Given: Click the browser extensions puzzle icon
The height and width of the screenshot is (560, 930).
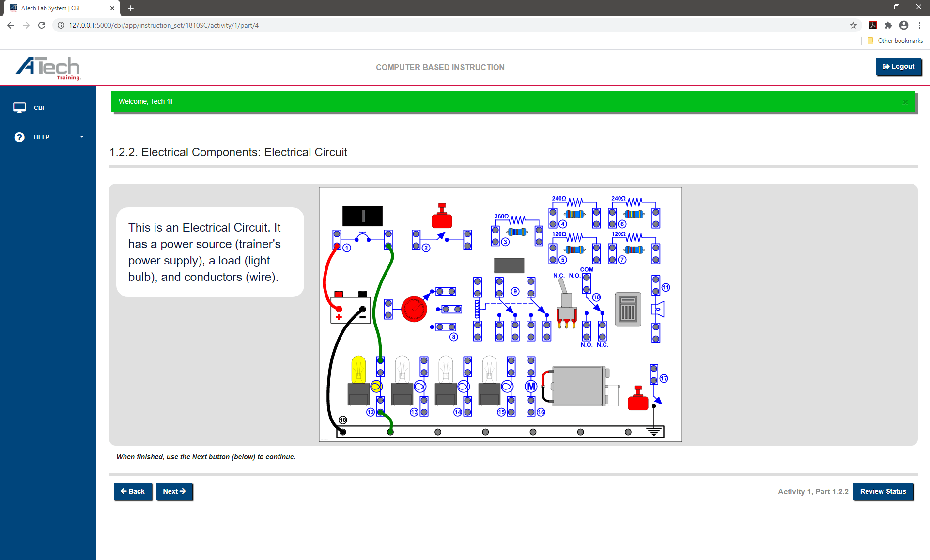Looking at the screenshot, I should 889,25.
